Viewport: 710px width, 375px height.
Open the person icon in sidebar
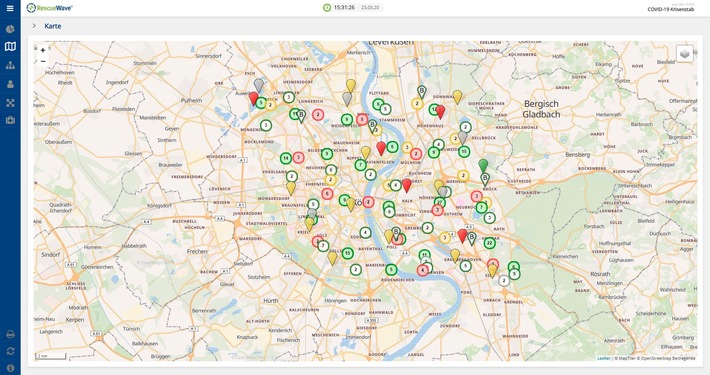tap(10, 84)
